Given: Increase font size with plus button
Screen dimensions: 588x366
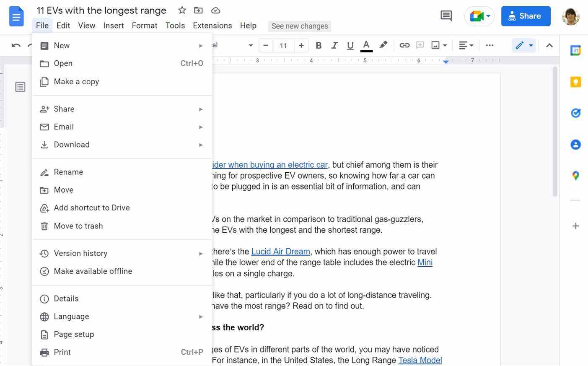Looking at the screenshot, I should coord(301,45).
